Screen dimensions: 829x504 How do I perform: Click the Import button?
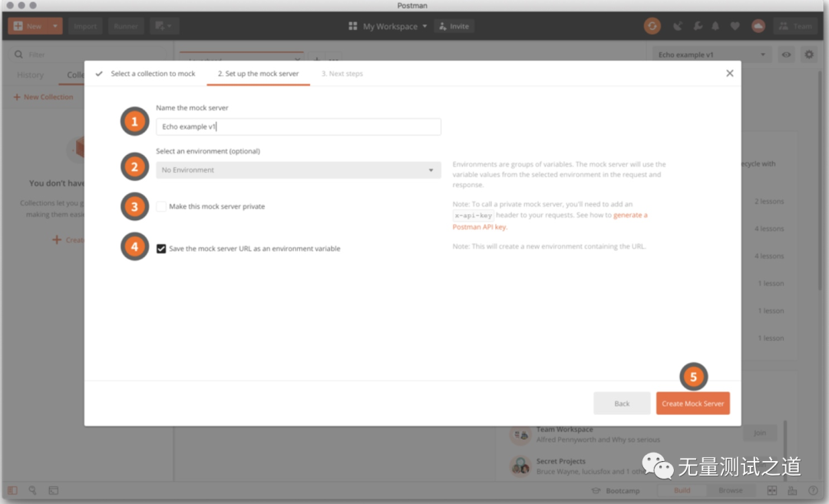[85, 26]
